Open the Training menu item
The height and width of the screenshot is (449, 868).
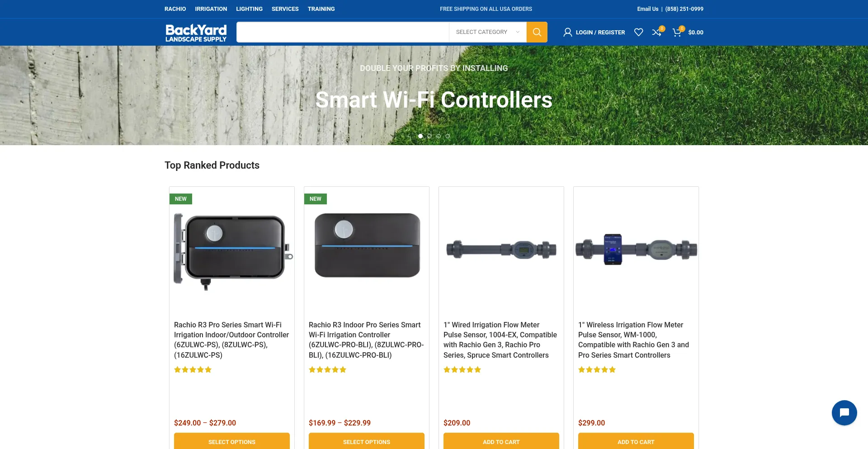[x=321, y=9]
